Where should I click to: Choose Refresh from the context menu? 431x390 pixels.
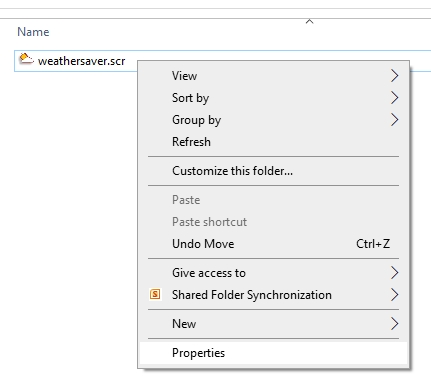click(x=273, y=142)
